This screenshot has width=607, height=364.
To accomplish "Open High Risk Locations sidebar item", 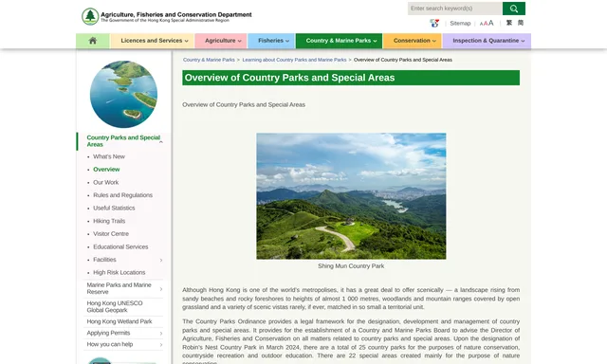I will pos(120,273).
